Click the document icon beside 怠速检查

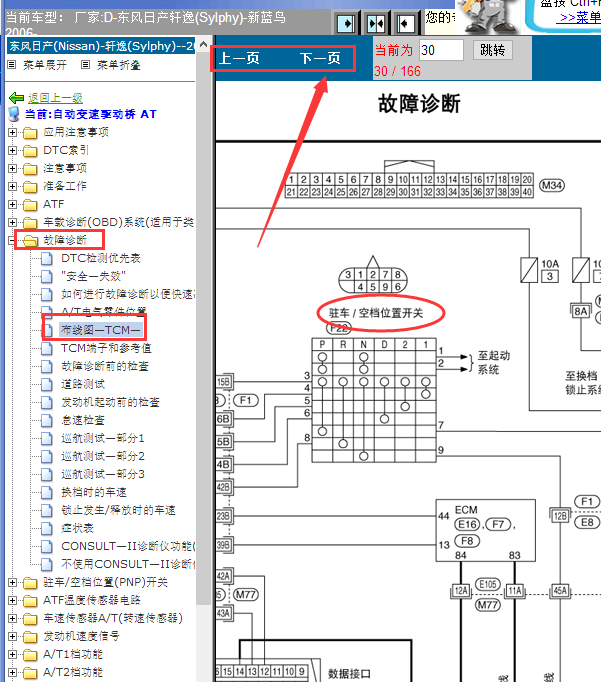click(x=47, y=421)
